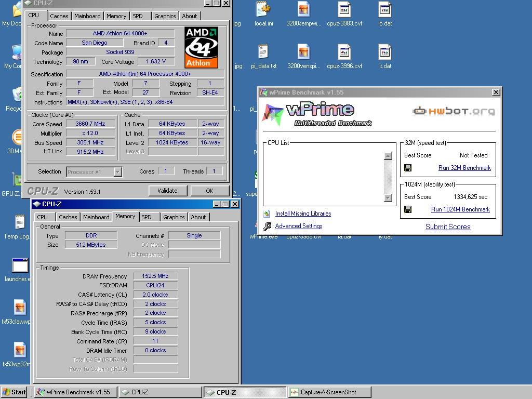This screenshot has height=399, width=532.
Task: Click the HWBOT.org logo in wPrime
Action: (x=454, y=111)
